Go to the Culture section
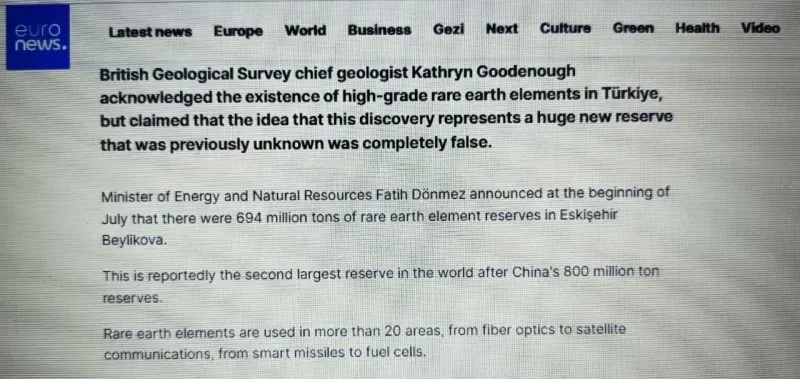The height and width of the screenshot is (379, 800). [565, 28]
